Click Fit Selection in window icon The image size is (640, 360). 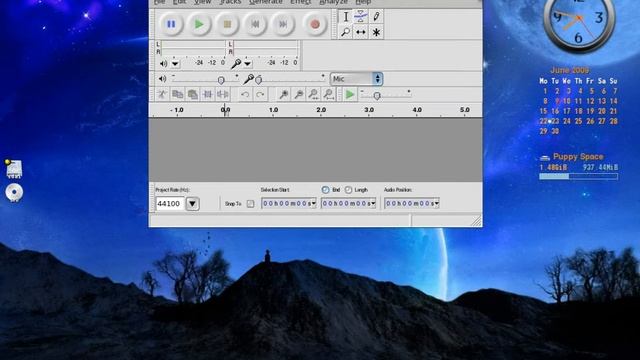(x=313, y=95)
